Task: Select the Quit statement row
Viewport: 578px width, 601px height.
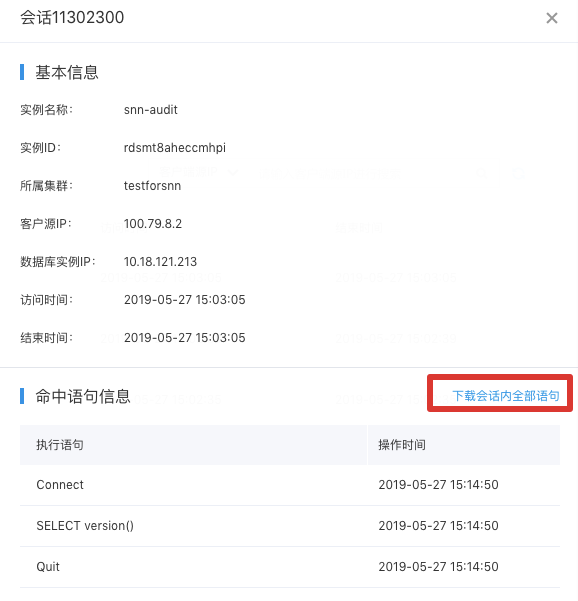Action: click(290, 567)
